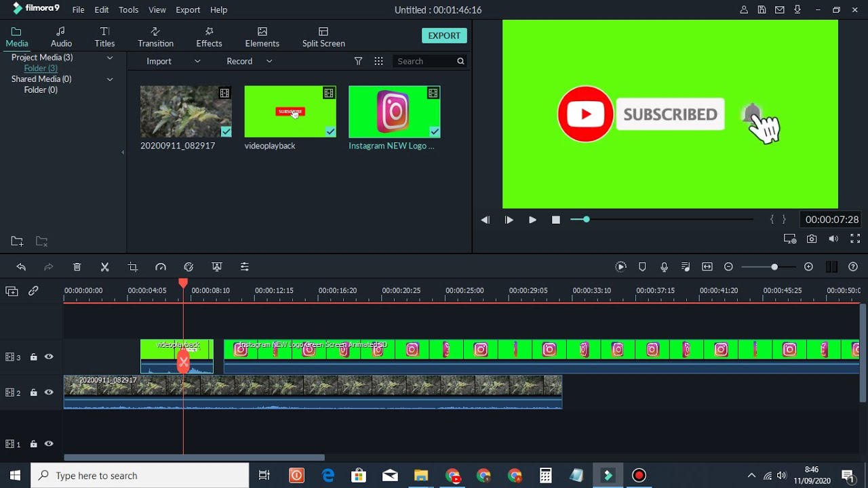Image resolution: width=868 pixels, height=488 pixels.
Task: Switch media library to grid view icon
Action: point(378,61)
